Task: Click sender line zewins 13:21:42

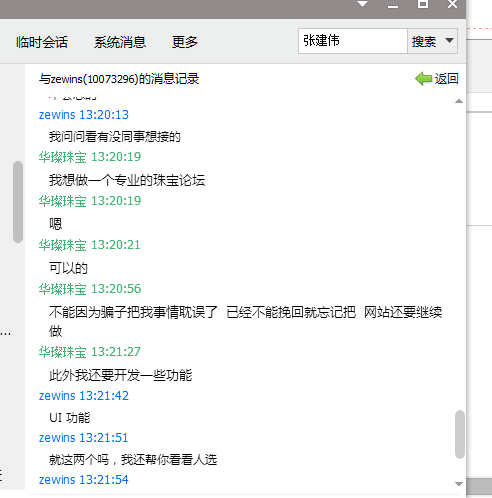Action: click(84, 396)
